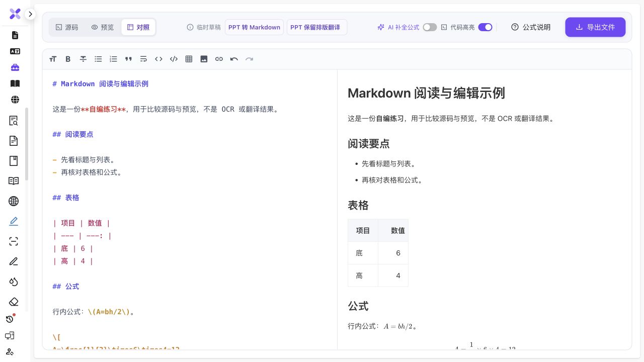Open the purple toolbox in sidebar
Viewport: 644px width, 362px height.
click(15, 67)
